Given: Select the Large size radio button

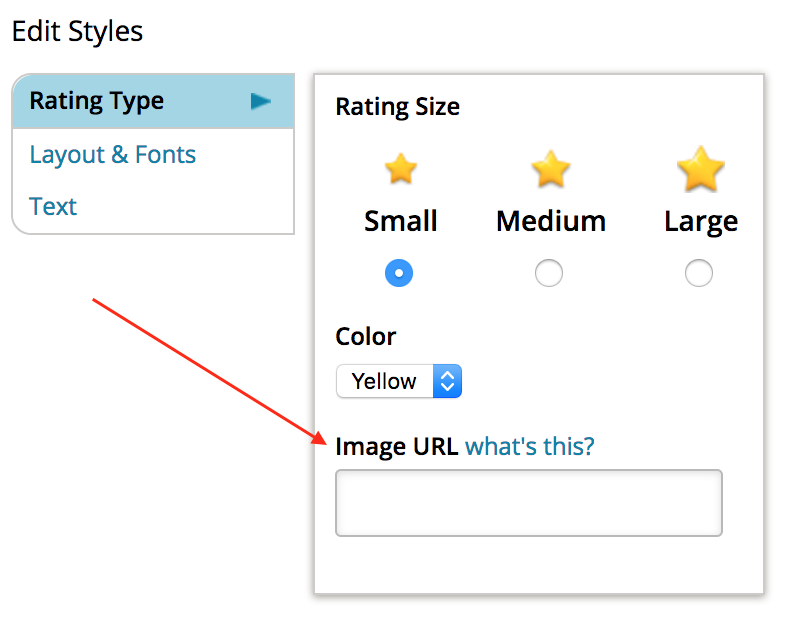Looking at the screenshot, I should 698,273.
